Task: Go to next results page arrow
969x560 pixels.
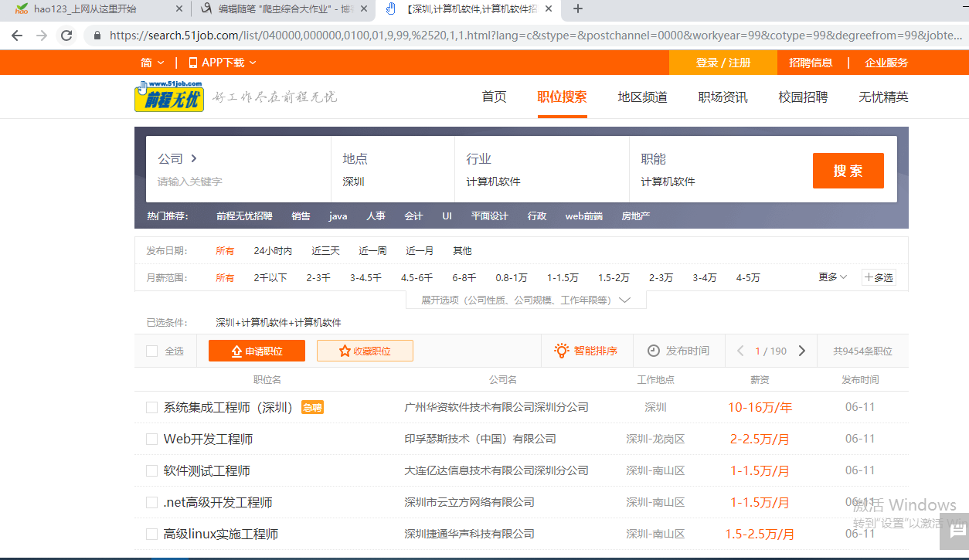Action: pos(801,351)
